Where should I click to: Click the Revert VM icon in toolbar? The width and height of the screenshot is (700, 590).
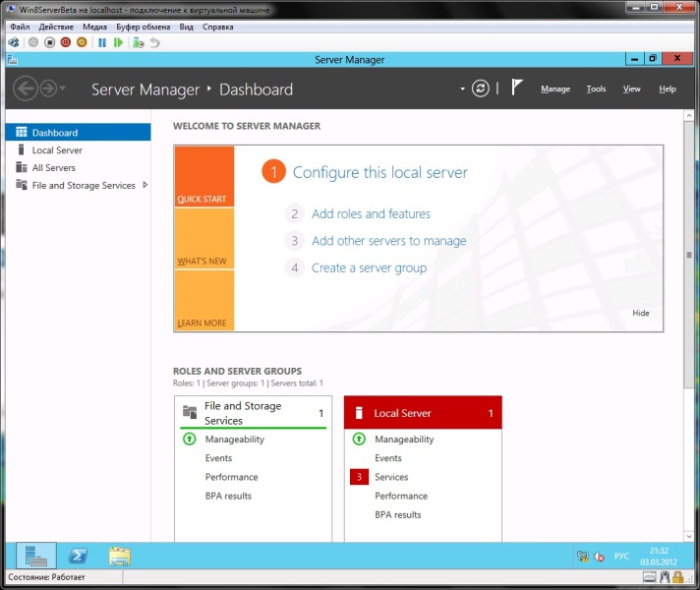154,43
